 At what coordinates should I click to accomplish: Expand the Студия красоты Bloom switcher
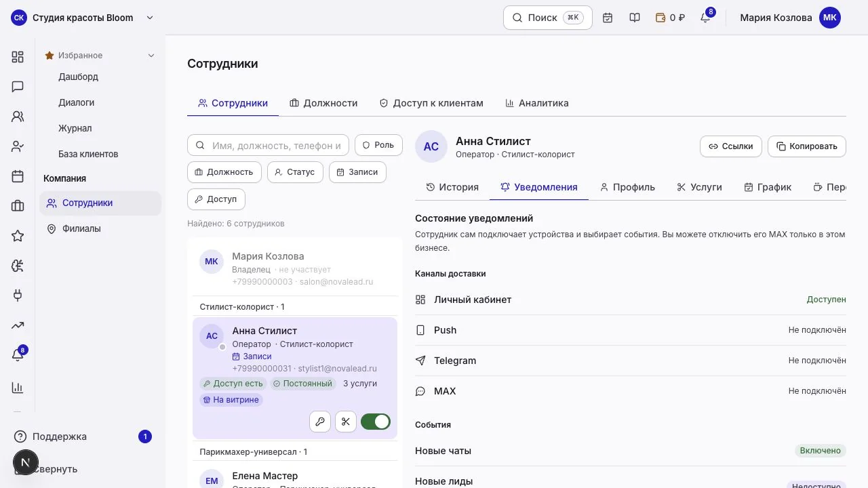(x=83, y=18)
